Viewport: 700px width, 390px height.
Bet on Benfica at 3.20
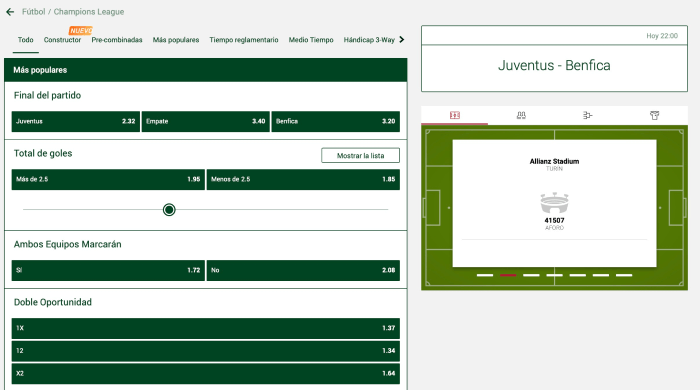click(336, 121)
